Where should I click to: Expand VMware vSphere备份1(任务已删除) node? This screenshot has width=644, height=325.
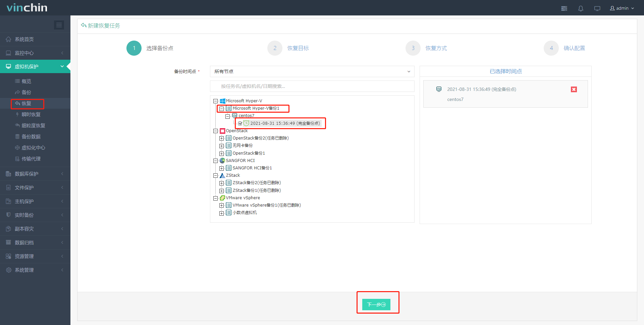click(x=222, y=205)
